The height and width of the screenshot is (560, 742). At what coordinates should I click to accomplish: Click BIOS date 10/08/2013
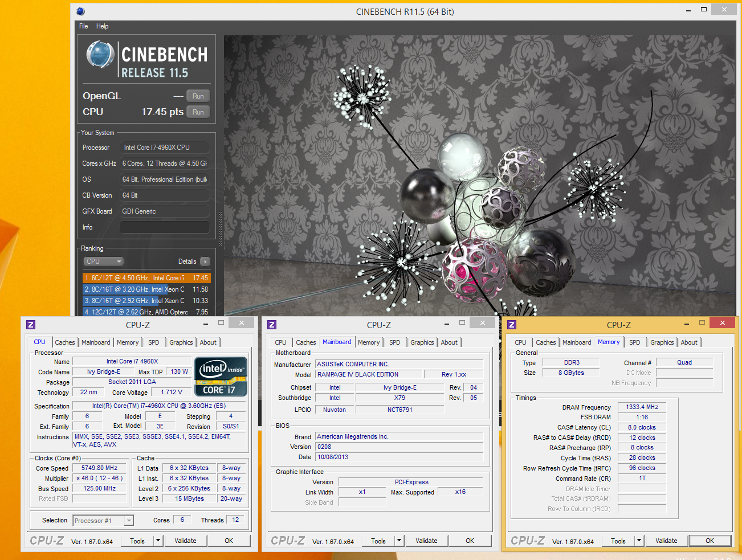tap(399, 457)
